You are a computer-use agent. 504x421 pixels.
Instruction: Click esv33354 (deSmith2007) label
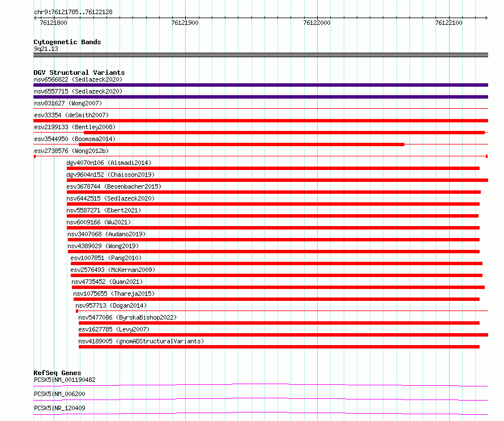pos(71,115)
